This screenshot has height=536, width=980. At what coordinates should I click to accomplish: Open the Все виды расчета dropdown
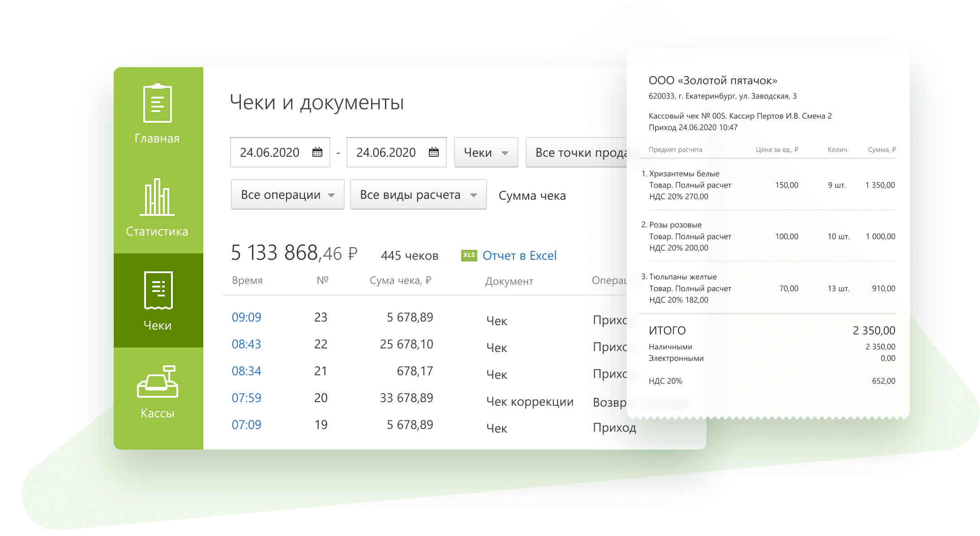click(x=418, y=195)
